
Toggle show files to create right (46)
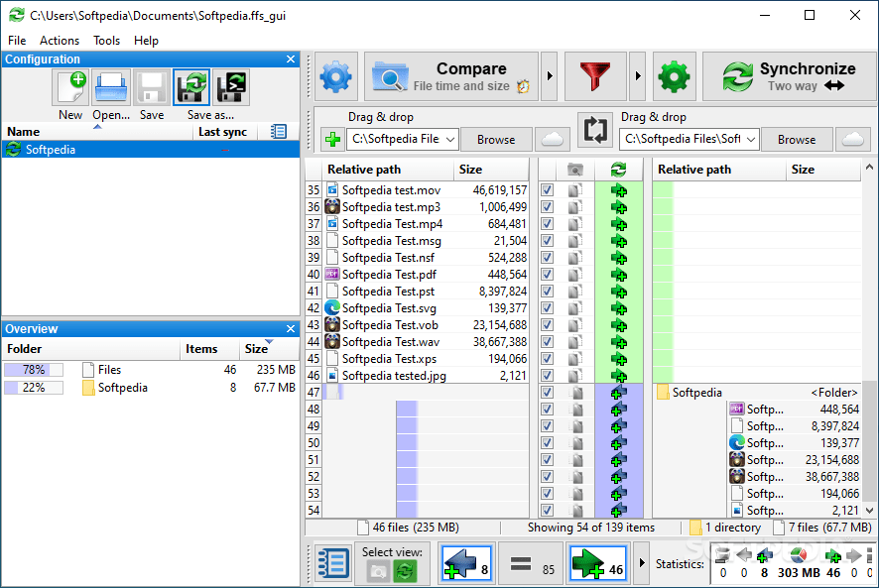point(597,563)
